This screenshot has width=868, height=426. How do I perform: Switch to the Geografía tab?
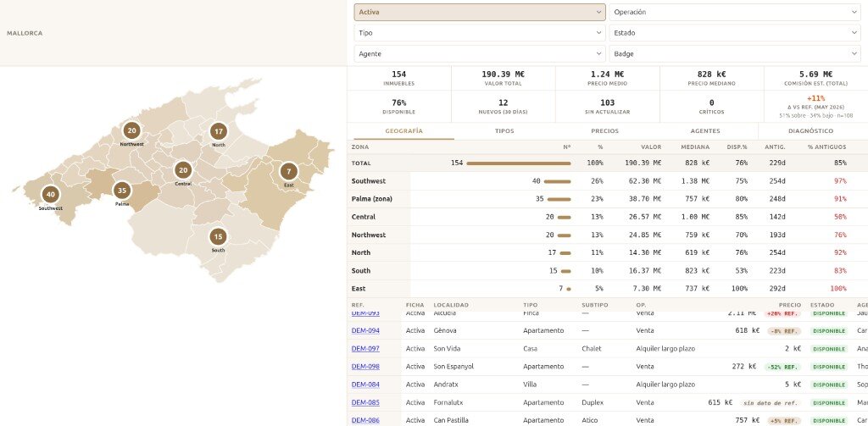pos(403,131)
